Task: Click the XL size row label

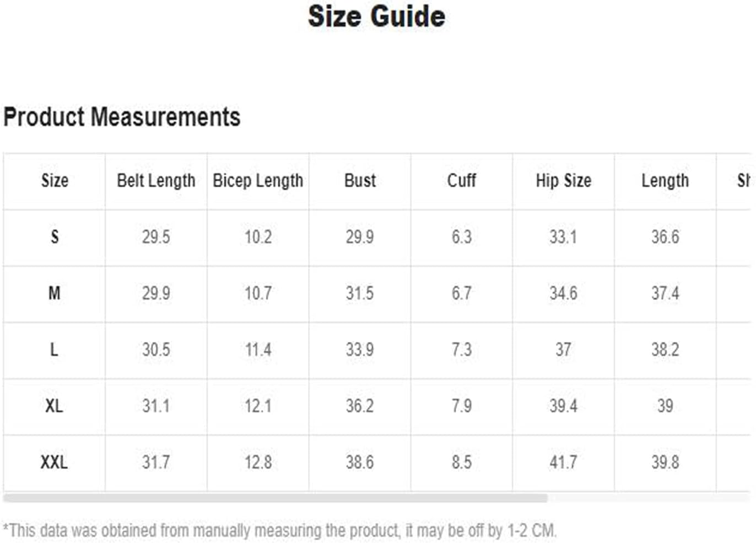Action: [54, 406]
